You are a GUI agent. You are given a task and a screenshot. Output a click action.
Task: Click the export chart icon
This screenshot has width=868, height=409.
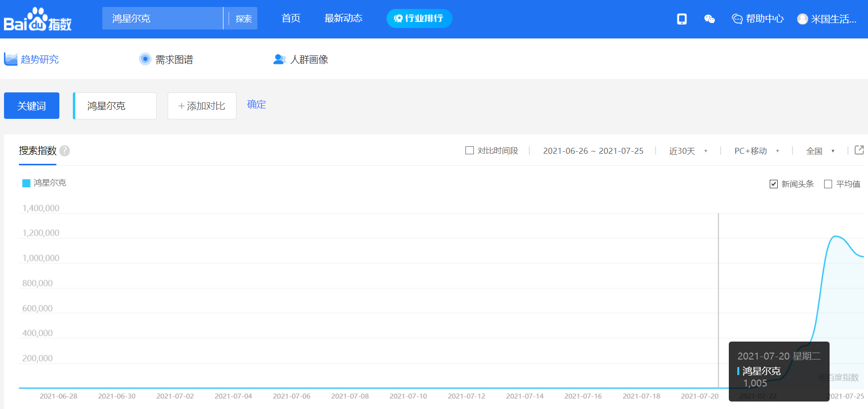pyautogui.click(x=859, y=150)
